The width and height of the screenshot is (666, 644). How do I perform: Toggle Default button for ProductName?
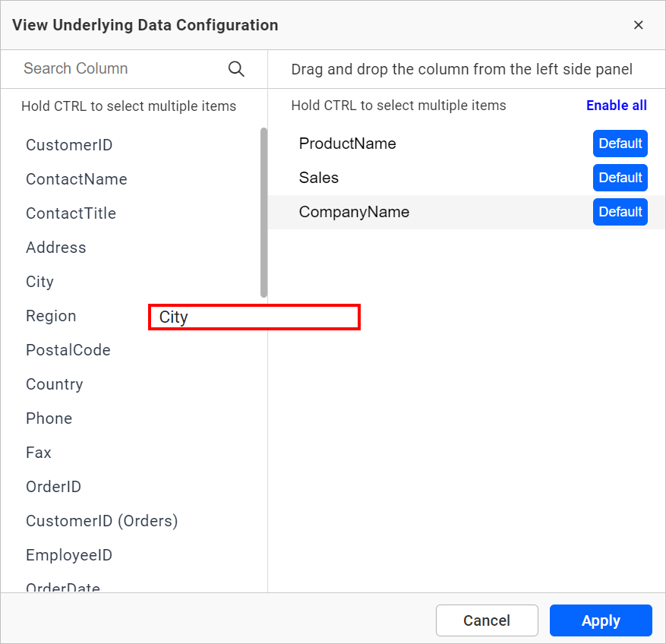620,144
